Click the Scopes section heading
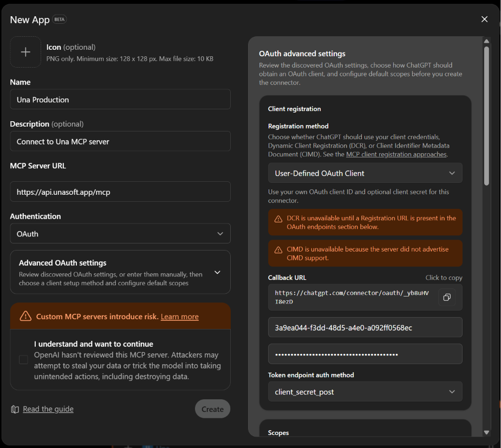This screenshot has height=448, width=501. [x=278, y=433]
